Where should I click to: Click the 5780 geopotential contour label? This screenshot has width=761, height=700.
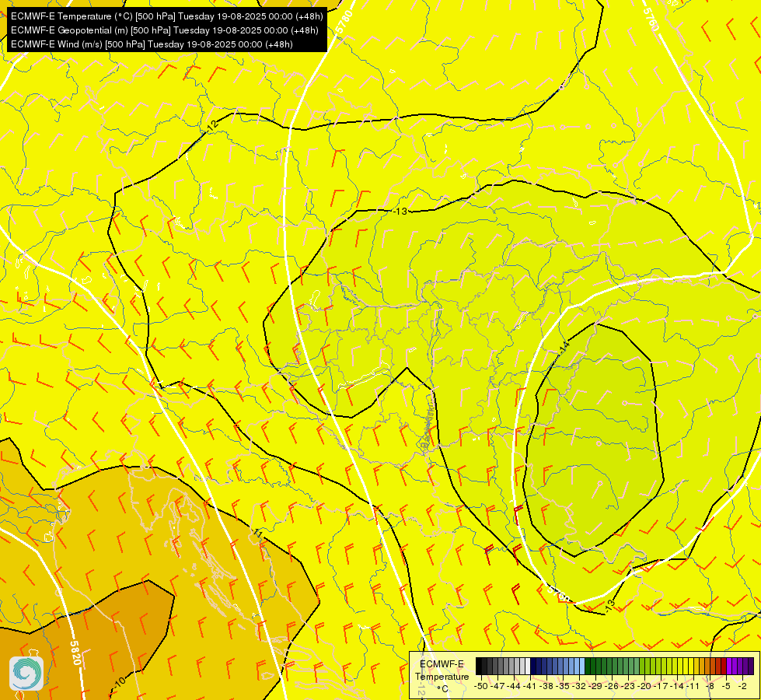click(344, 21)
